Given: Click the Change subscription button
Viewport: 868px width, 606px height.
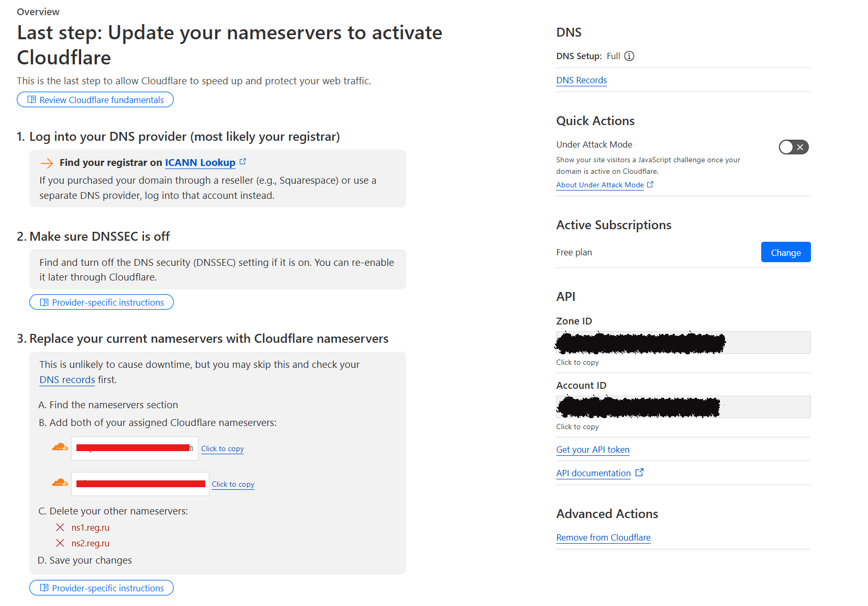Looking at the screenshot, I should pos(786,252).
